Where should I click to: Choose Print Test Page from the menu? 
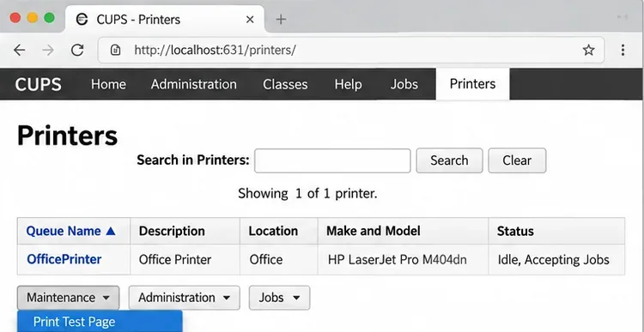[x=100, y=322]
